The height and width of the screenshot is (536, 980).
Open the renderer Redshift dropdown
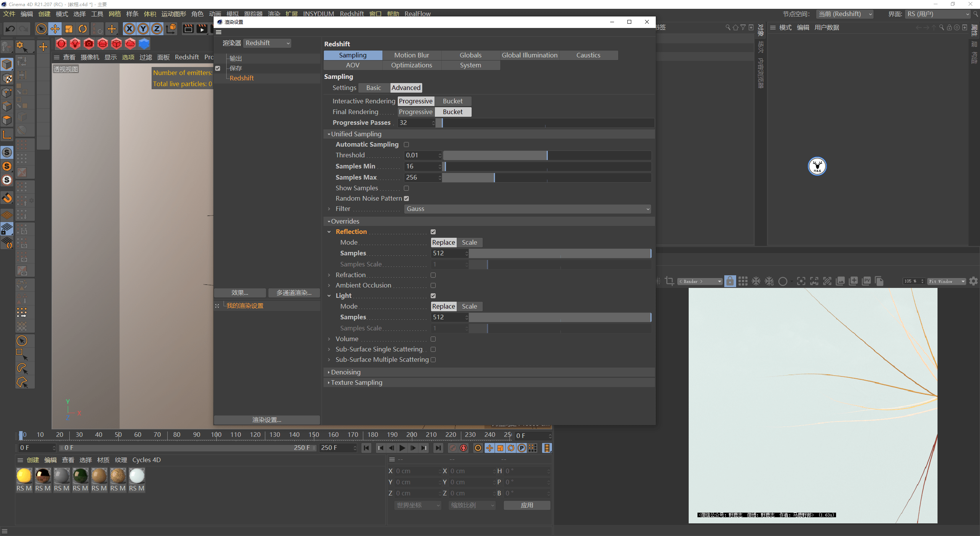267,43
